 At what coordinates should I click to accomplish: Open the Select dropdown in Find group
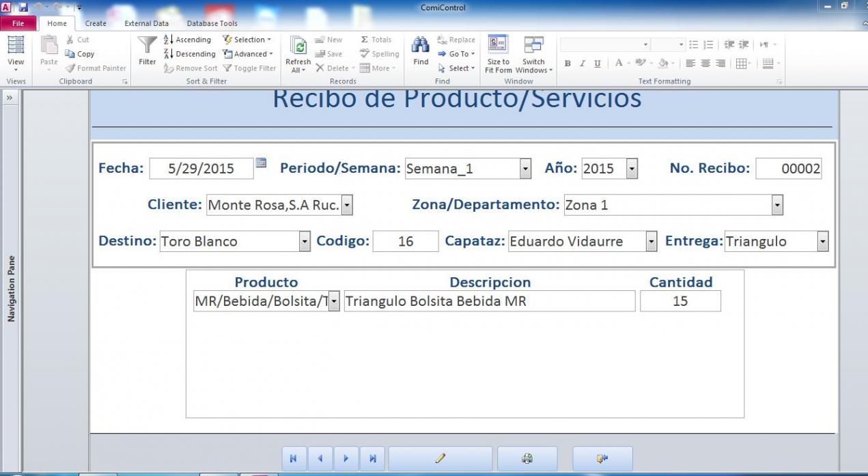click(x=456, y=68)
